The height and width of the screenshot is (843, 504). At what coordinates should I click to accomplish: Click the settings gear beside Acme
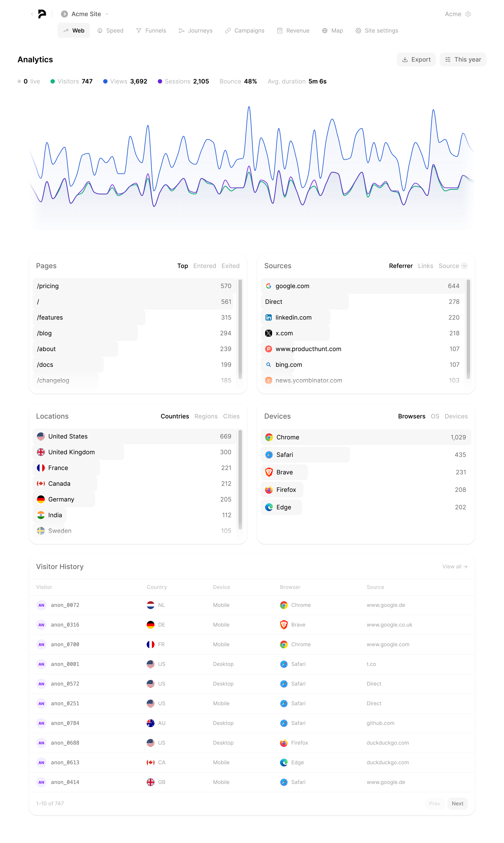click(468, 14)
